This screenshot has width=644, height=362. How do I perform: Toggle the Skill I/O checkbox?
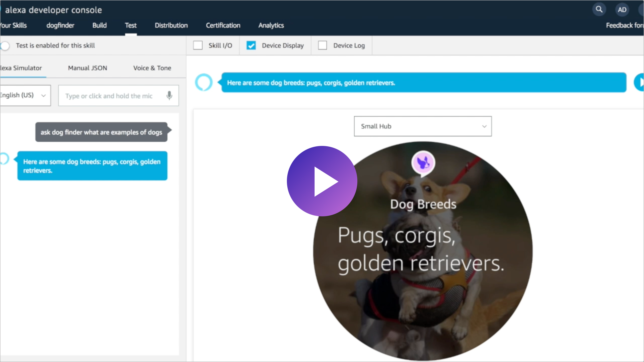(x=198, y=46)
